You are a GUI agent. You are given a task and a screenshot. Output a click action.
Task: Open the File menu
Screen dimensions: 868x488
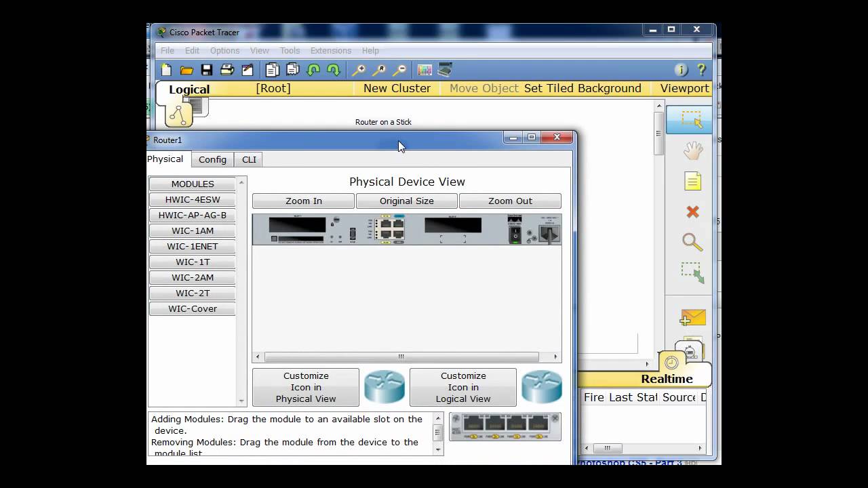pos(167,50)
